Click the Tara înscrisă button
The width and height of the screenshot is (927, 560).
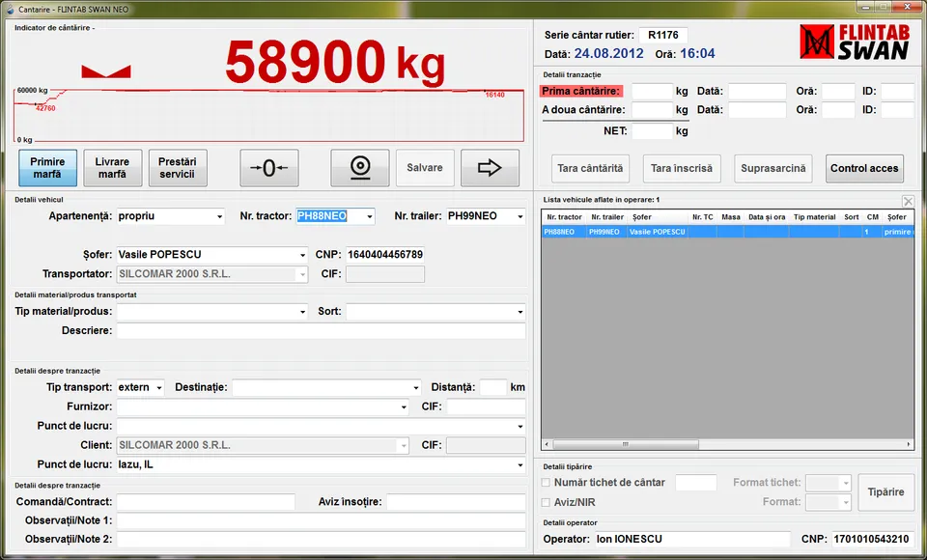coord(682,169)
